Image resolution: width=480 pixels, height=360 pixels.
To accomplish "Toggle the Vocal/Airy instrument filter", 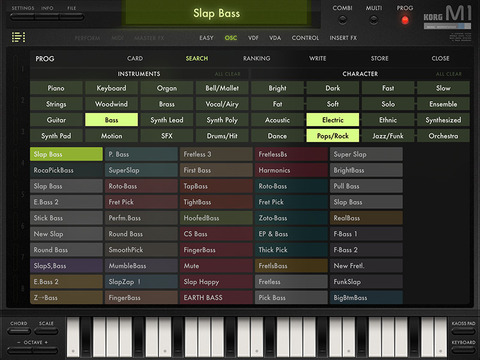I will pyautogui.click(x=222, y=104).
